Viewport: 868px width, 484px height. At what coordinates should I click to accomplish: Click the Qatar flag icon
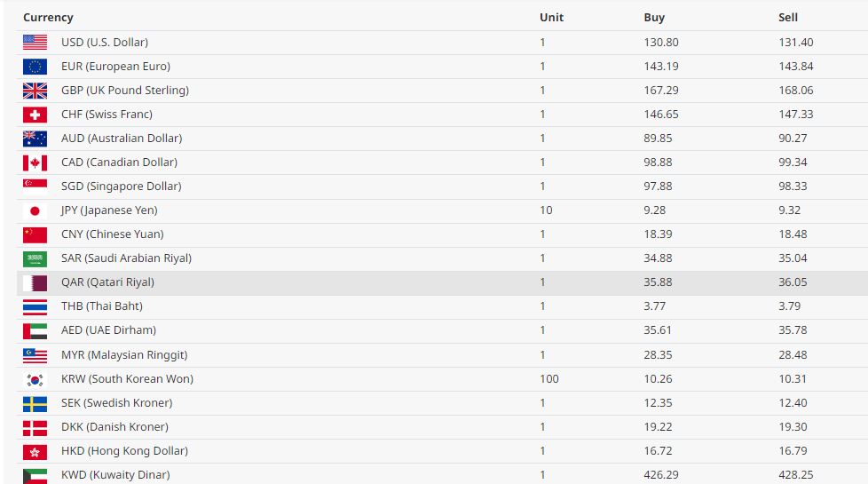pyautogui.click(x=35, y=282)
